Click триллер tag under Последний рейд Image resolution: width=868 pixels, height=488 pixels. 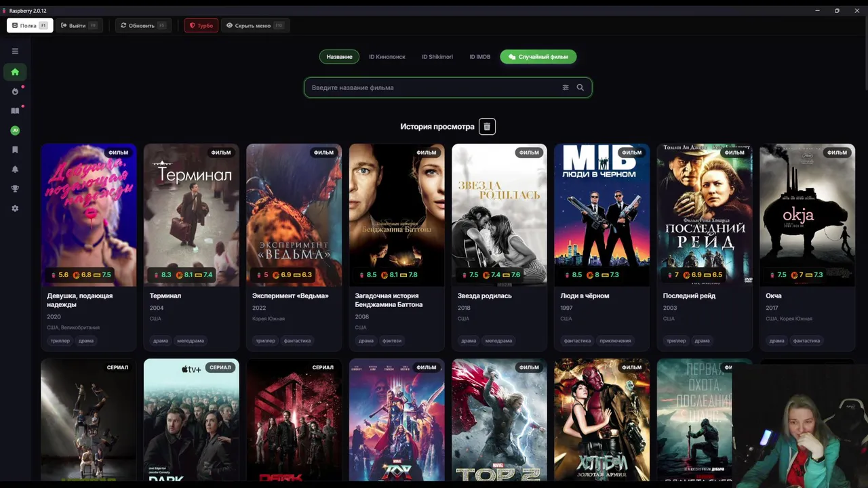coord(676,341)
